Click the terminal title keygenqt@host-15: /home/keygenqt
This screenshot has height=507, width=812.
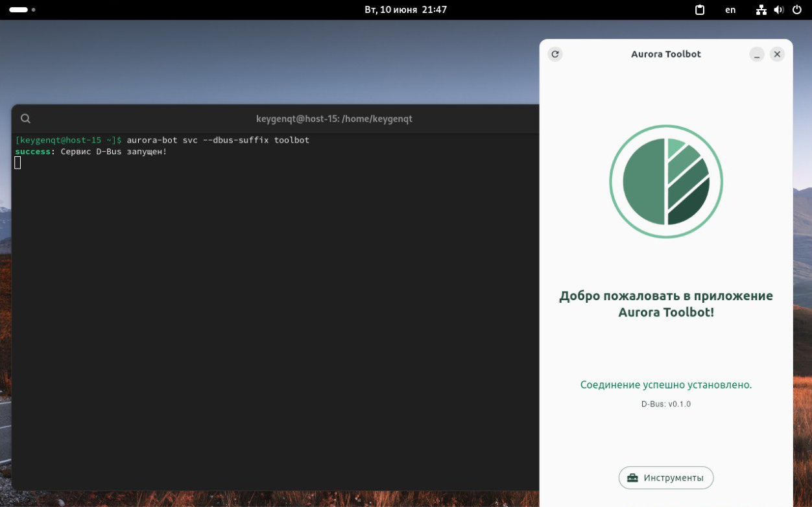point(334,119)
